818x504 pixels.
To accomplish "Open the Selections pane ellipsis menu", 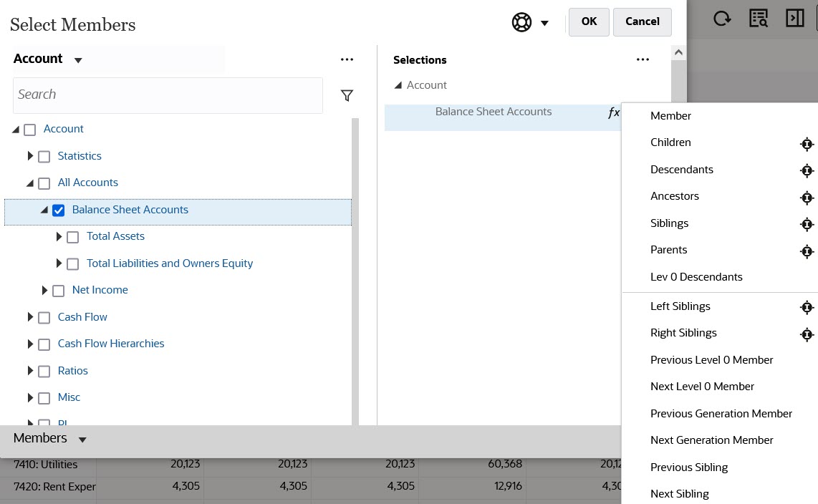I will pos(643,59).
